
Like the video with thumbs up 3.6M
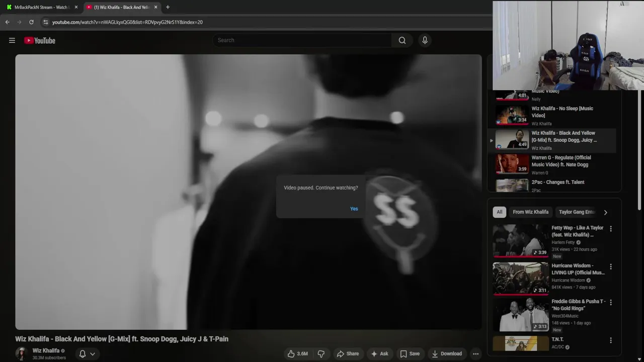click(297, 353)
